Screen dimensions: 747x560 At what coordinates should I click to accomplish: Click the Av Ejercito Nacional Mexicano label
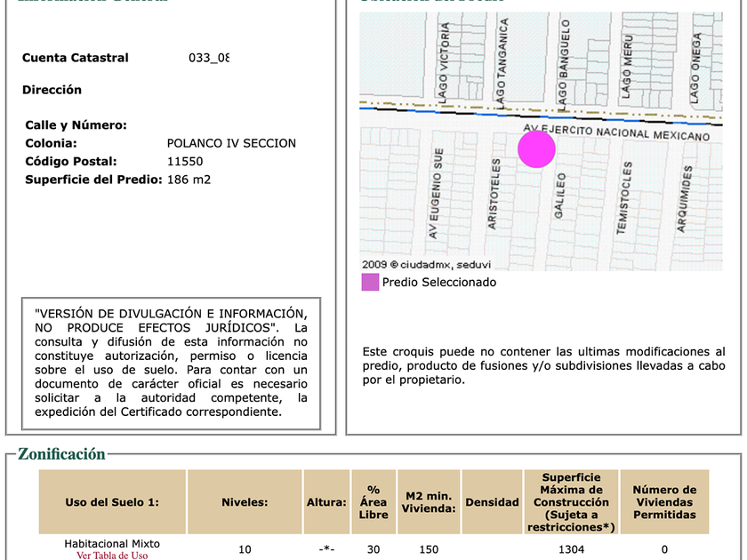[616, 132]
